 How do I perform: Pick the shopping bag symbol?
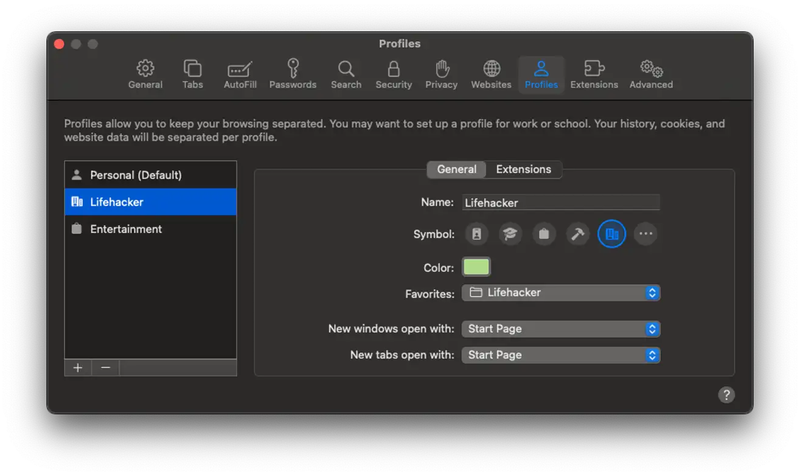coord(544,234)
